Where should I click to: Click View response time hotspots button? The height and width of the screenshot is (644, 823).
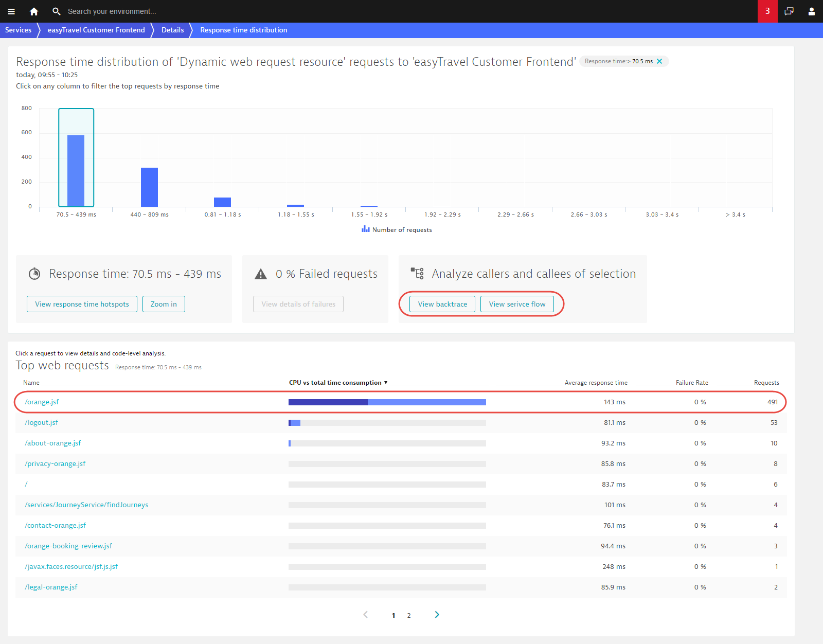pyautogui.click(x=82, y=304)
